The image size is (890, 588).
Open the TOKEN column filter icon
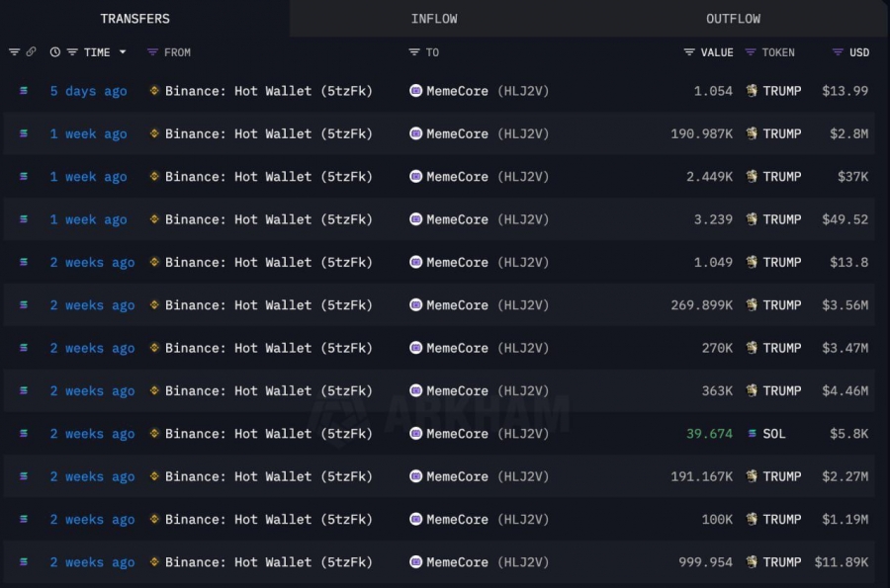(x=751, y=52)
